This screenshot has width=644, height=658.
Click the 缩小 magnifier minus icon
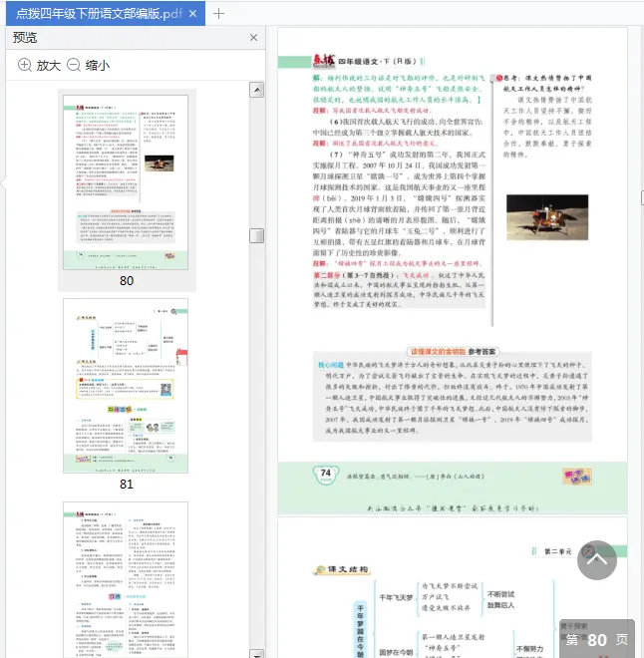[x=74, y=65]
